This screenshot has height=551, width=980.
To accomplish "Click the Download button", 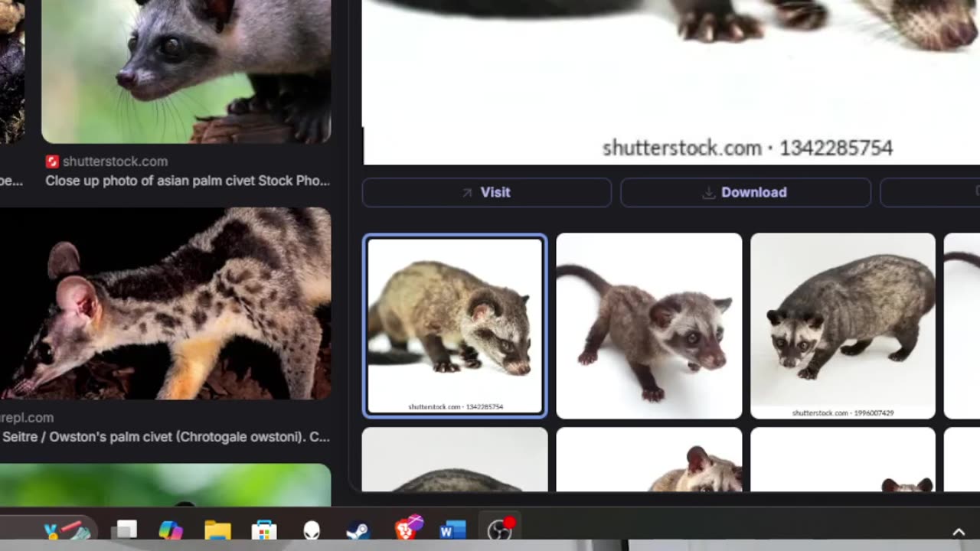I will (745, 192).
